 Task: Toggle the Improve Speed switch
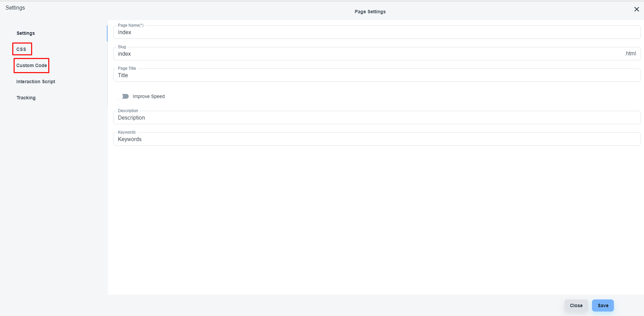[x=123, y=97]
